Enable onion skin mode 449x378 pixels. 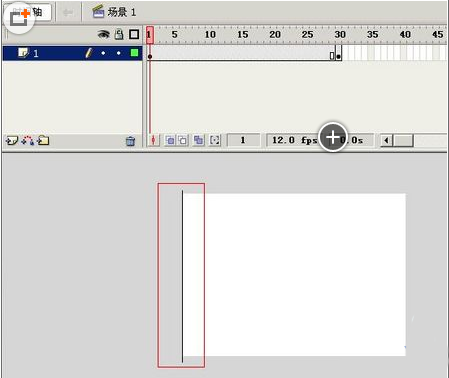[170, 140]
